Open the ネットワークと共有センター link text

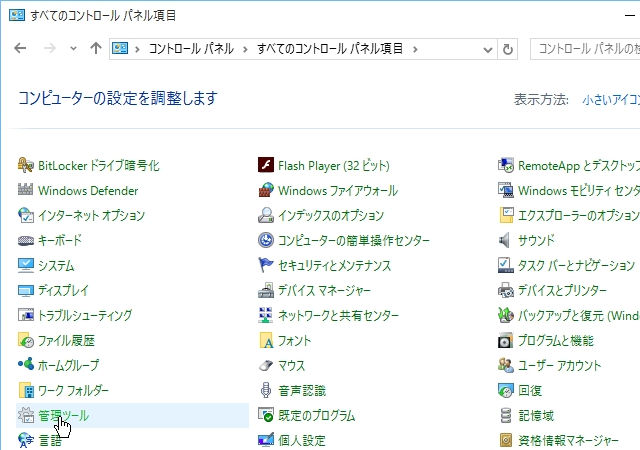338,315
